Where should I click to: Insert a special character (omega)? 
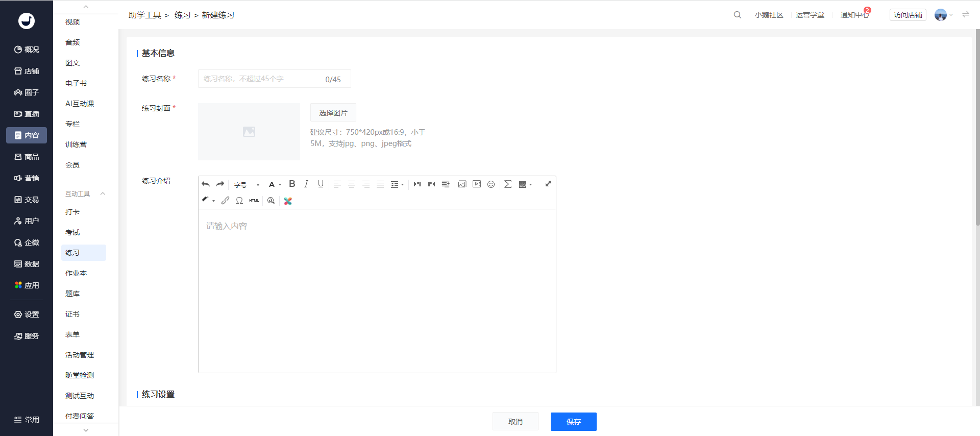(x=239, y=201)
